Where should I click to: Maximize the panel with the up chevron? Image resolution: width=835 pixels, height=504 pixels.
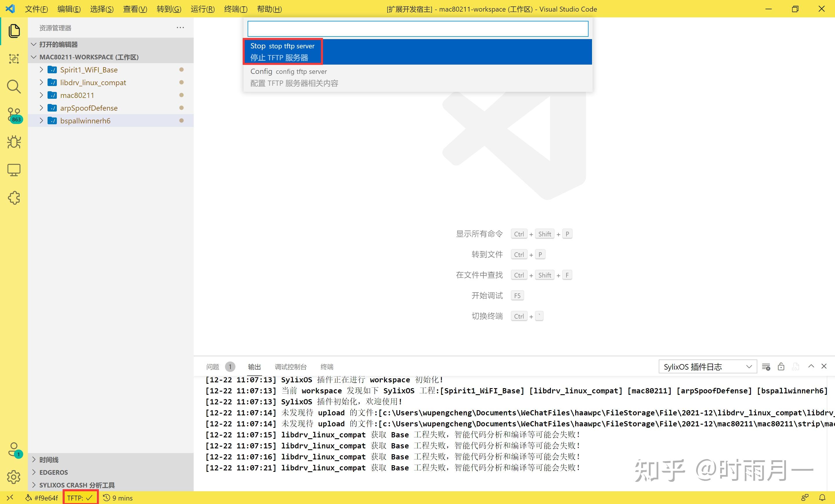(811, 366)
